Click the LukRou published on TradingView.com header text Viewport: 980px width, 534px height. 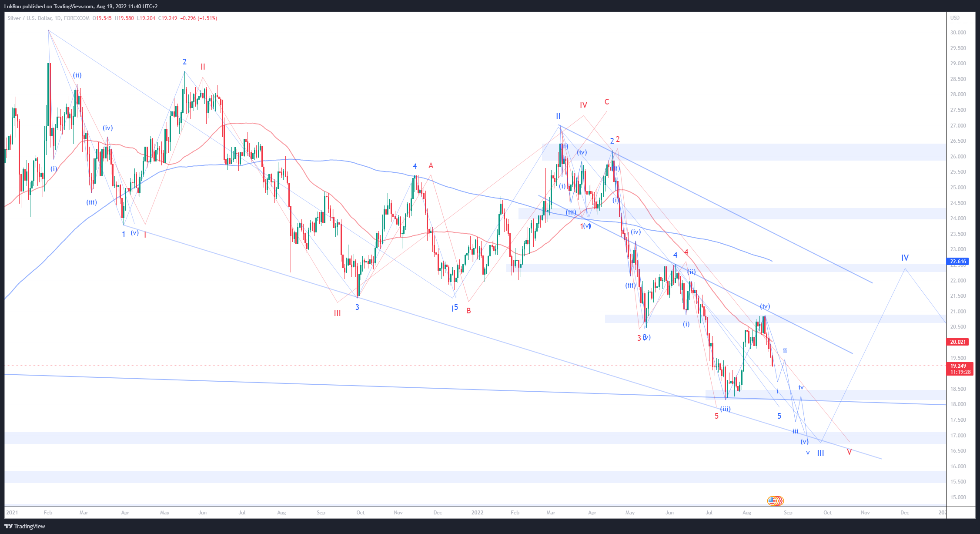[x=81, y=6]
